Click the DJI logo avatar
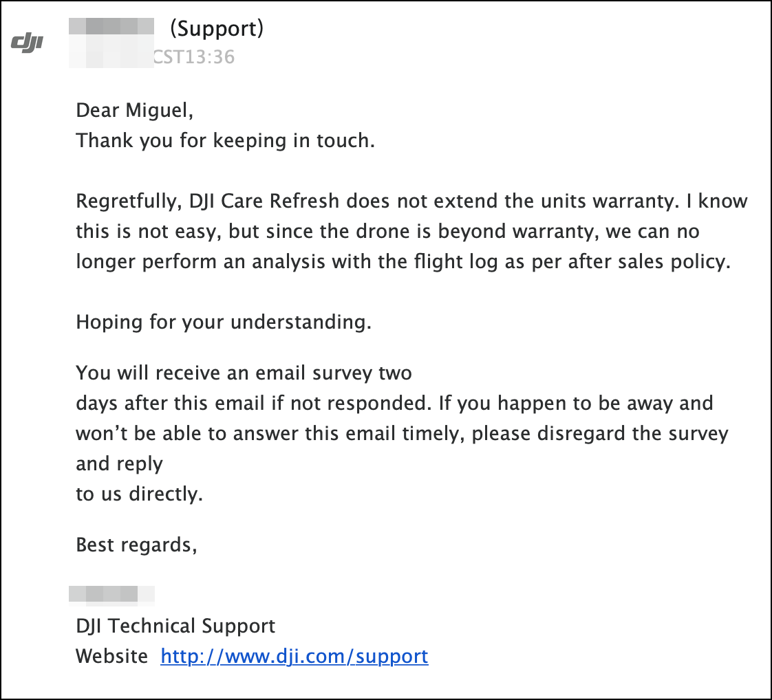 click(x=27, y=43)
